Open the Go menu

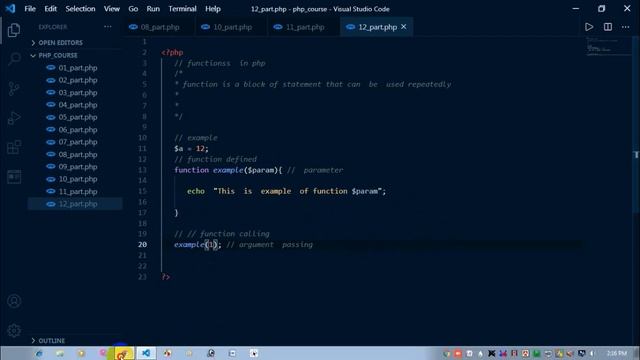[x=133, y=9]
